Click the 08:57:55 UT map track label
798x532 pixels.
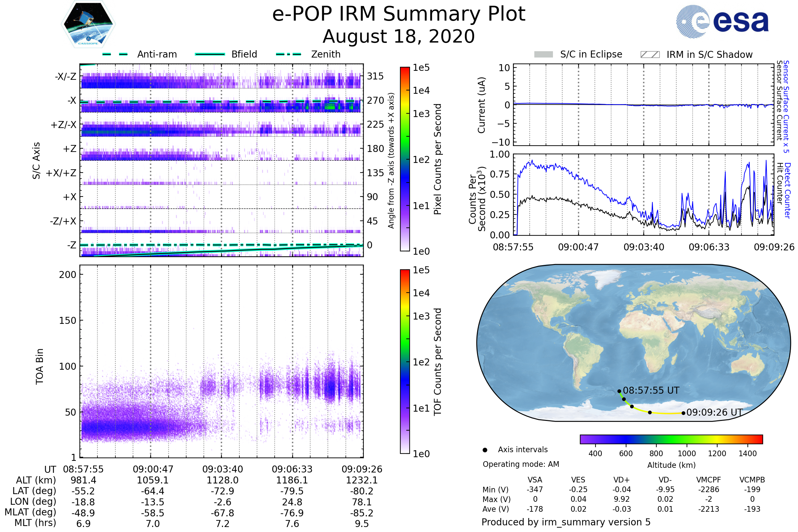651,390
